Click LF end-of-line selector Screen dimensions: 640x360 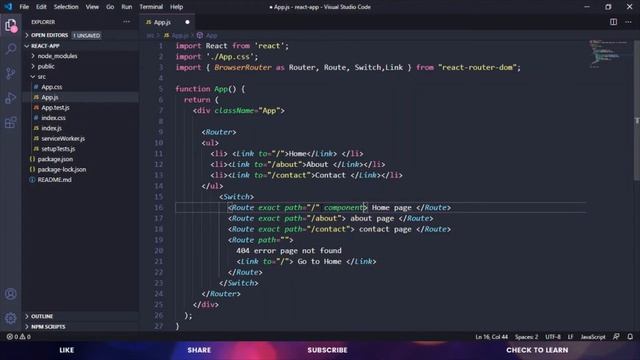(570, 337)
